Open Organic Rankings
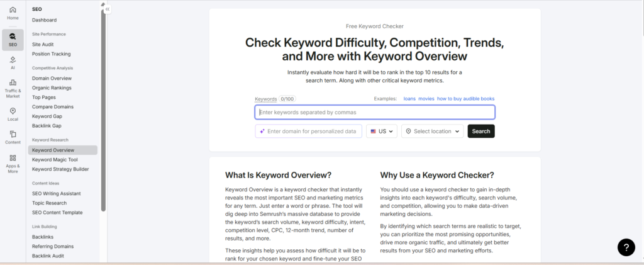This screenshot has height=265, width=644. coord(52,87)
